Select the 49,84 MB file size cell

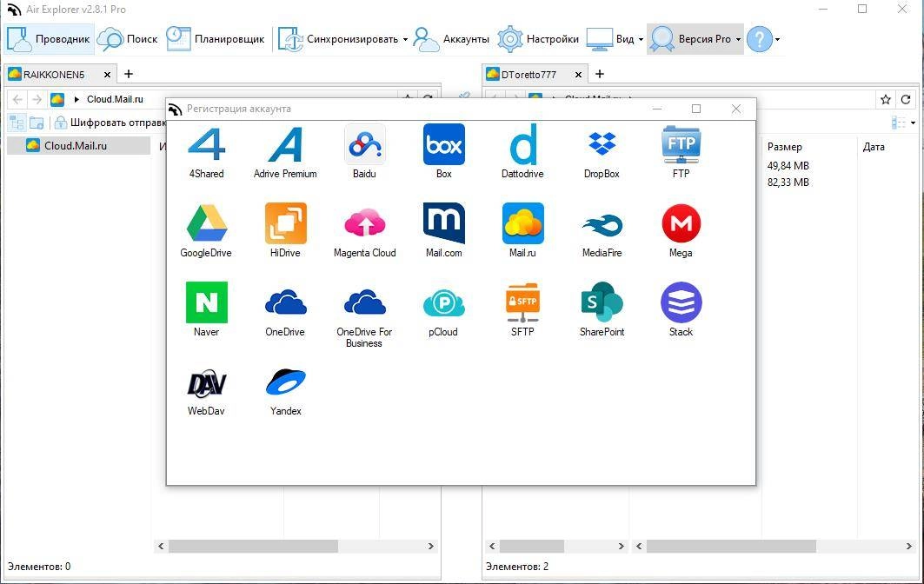[x=788, y=166]
